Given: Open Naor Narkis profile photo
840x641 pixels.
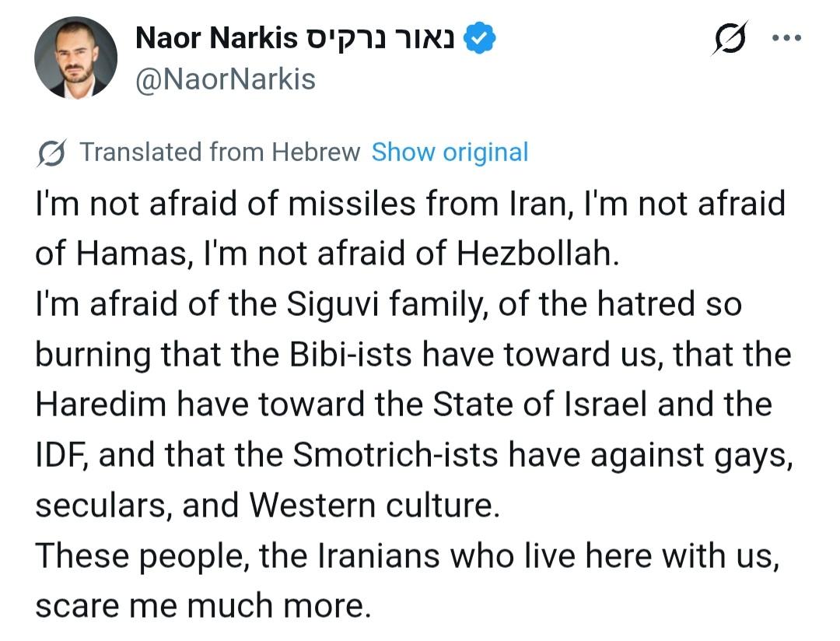Looking at the screenshot, I should (75, 58).
